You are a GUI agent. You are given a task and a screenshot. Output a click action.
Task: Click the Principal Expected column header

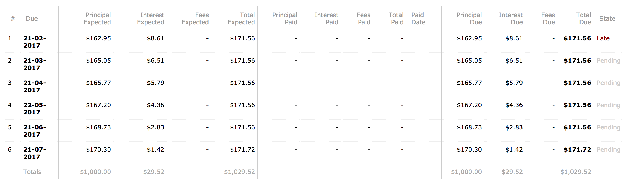pyautogui.click(x=97, y=19)
